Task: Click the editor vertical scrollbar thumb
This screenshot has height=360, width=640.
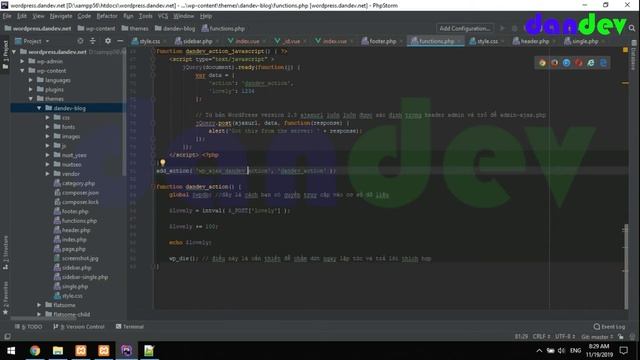Action: (626, 266)
